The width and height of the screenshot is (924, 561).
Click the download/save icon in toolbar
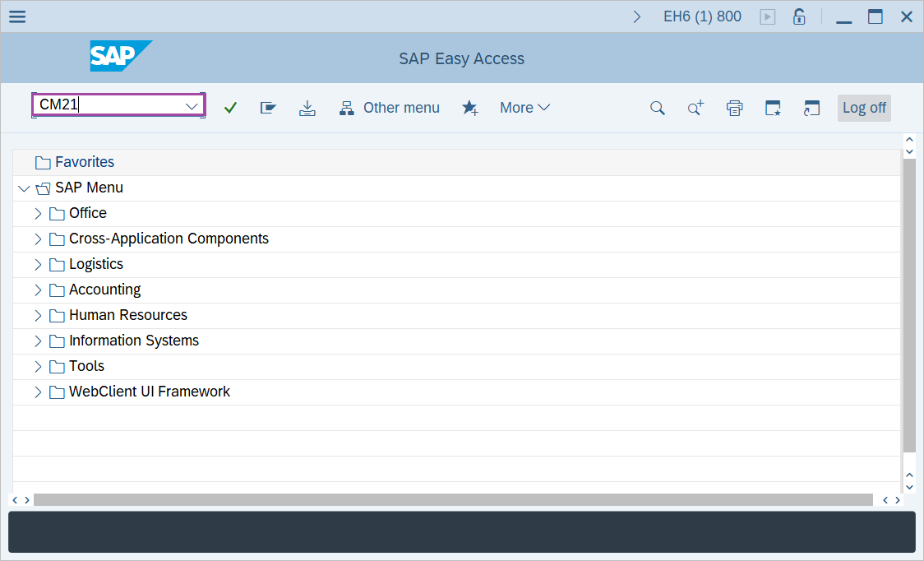tap(307, 108)
